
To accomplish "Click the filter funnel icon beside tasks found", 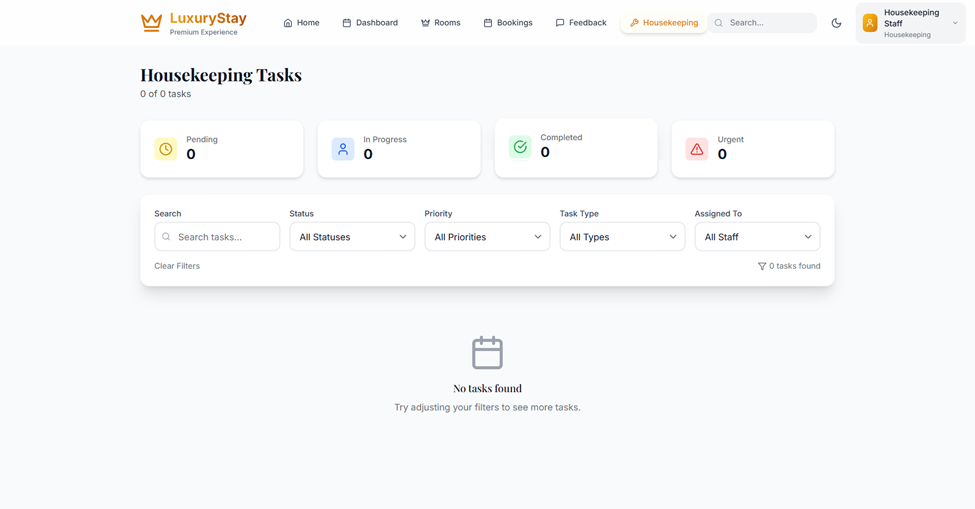I will [x=762, y=266].
